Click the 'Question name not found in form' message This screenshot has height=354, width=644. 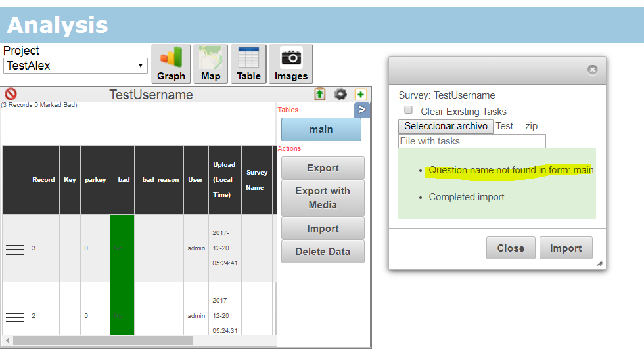511,170
